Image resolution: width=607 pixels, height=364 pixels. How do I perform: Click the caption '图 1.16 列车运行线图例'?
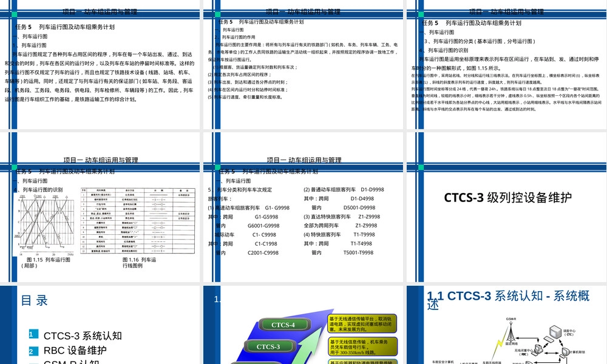pos(140,263)
